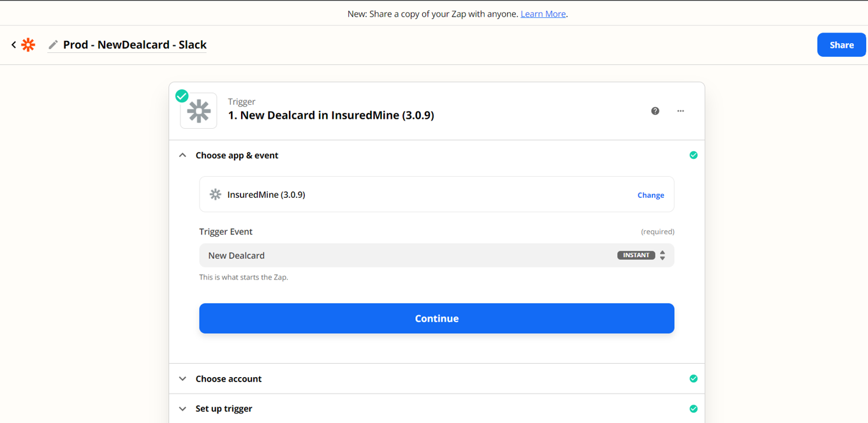Click the Trigger label above step title
868x423 pixels.
tap(242, 101)
